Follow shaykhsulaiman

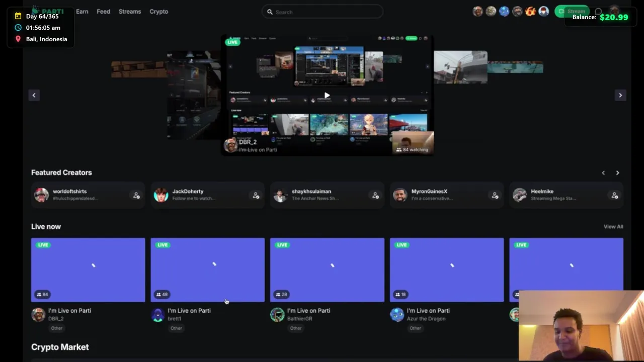pos(375,195)
